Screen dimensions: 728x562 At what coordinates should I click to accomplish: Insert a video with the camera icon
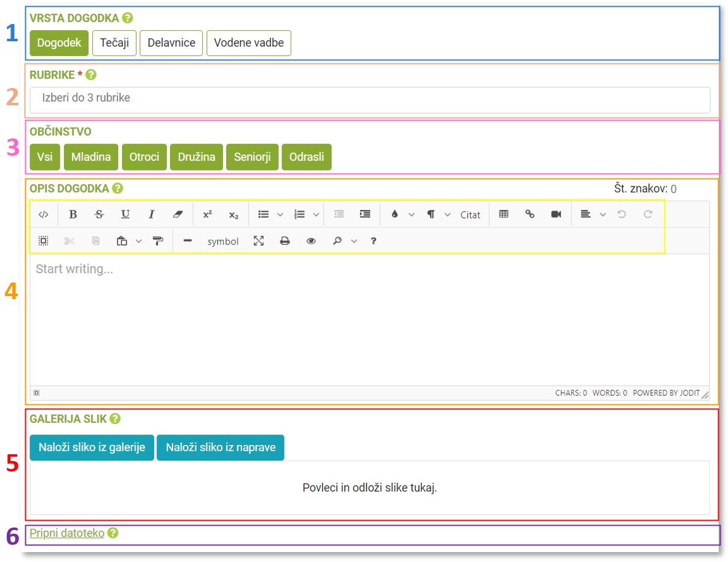coord(556,214)
